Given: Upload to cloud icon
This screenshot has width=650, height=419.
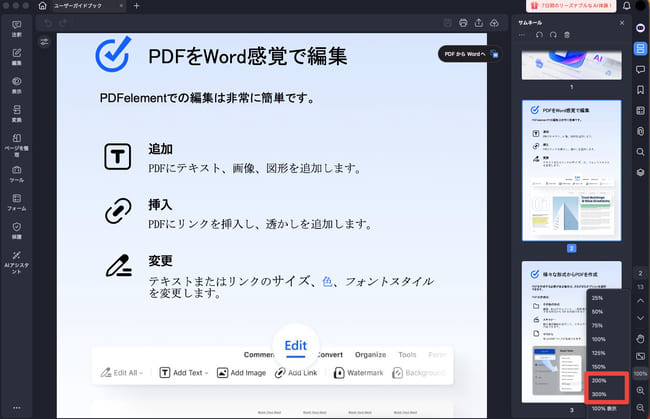Looking at the screenshot, I should click(494, 23).
